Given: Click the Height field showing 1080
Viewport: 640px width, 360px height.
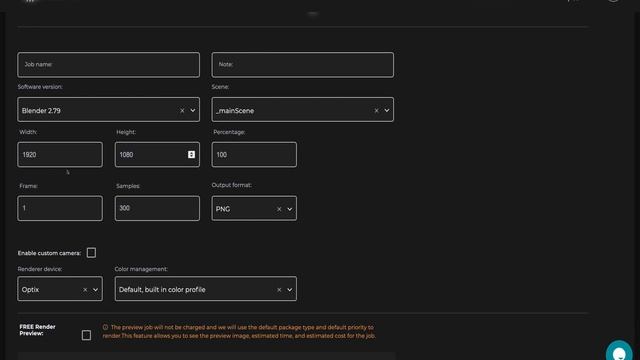Looking at the screenshot, I should (157, 155).
